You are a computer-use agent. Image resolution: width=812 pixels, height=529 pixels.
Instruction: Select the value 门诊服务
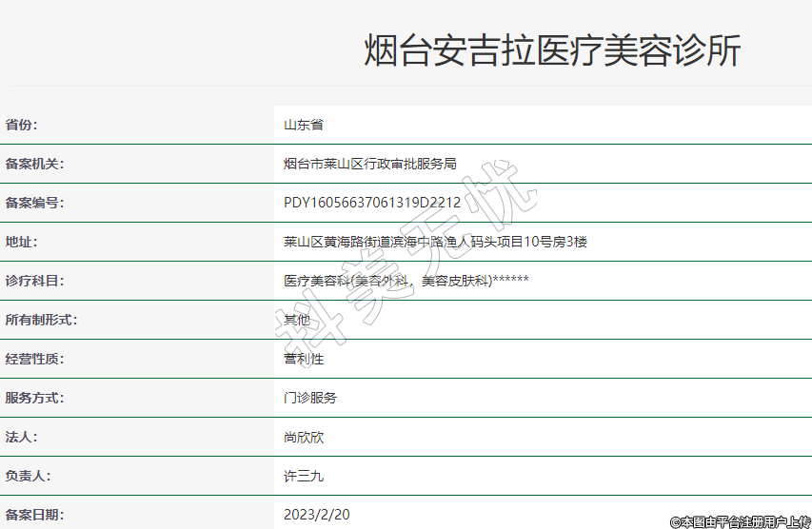[310, 398]
